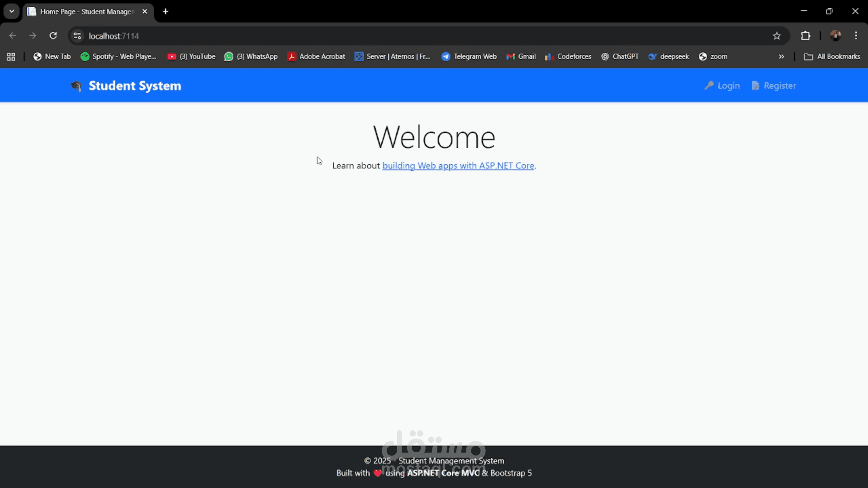This screenshot has width=868, height=488.
Task: Expand hidden bookmarks with the overflow chevron
Action: [781, 56]
